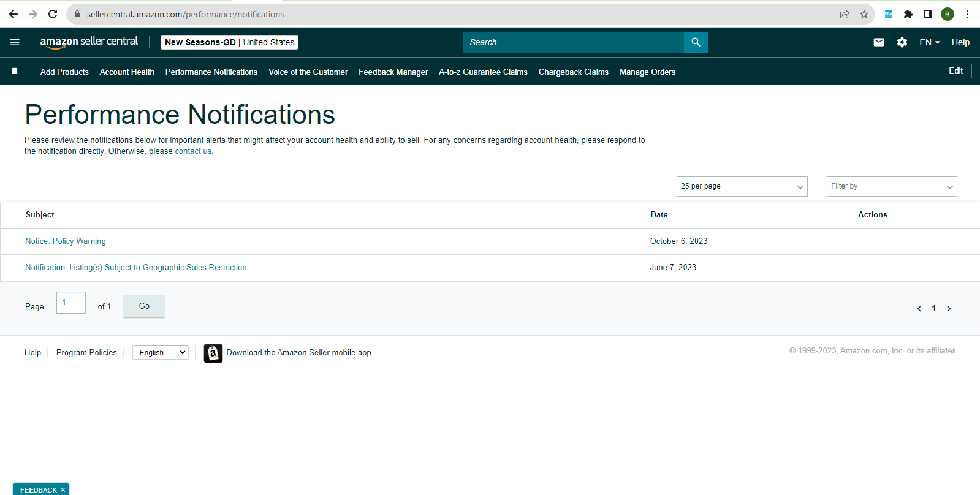This screenshot has height=495, width=980.
Task: Open the mail messages envelope icon
Action: click(879, 42)
